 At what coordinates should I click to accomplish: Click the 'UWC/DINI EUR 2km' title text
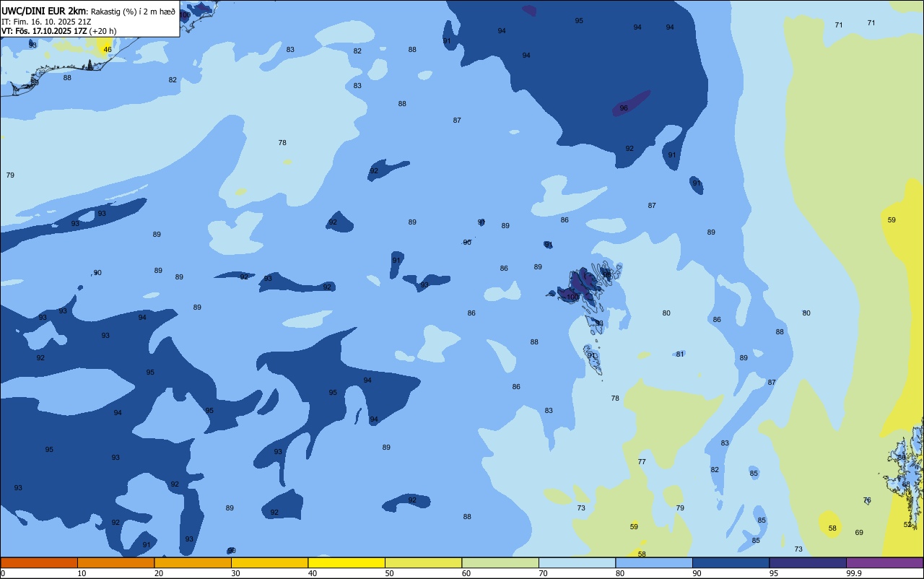tap(43, 11)
